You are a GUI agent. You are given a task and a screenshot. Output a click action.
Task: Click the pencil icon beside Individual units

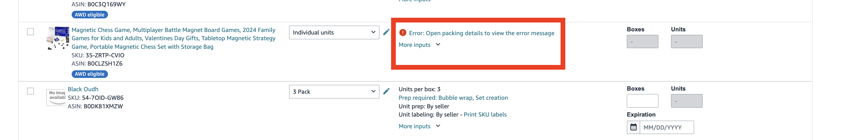386,32
